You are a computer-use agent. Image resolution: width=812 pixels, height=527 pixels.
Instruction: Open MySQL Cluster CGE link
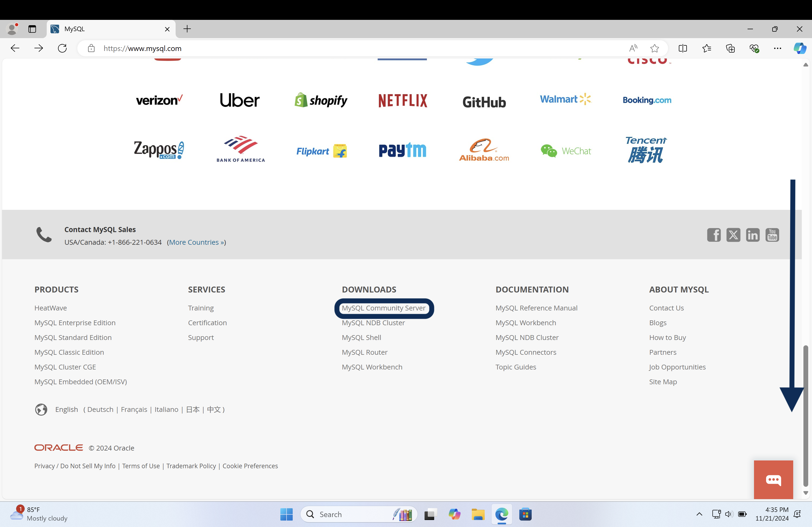point(65,367)
